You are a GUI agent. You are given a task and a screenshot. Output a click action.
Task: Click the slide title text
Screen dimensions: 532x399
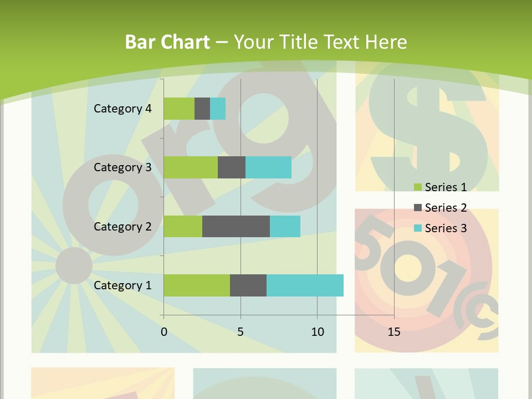point(266,42)
